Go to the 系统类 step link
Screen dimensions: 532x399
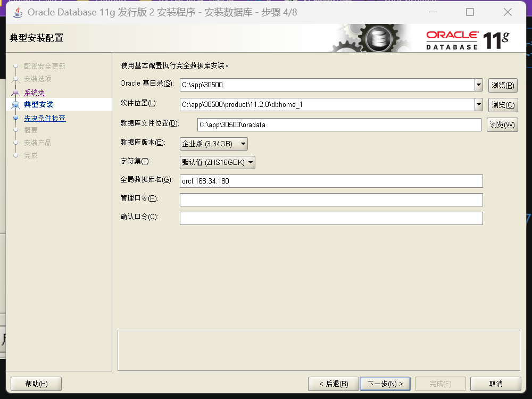point(34,92)
